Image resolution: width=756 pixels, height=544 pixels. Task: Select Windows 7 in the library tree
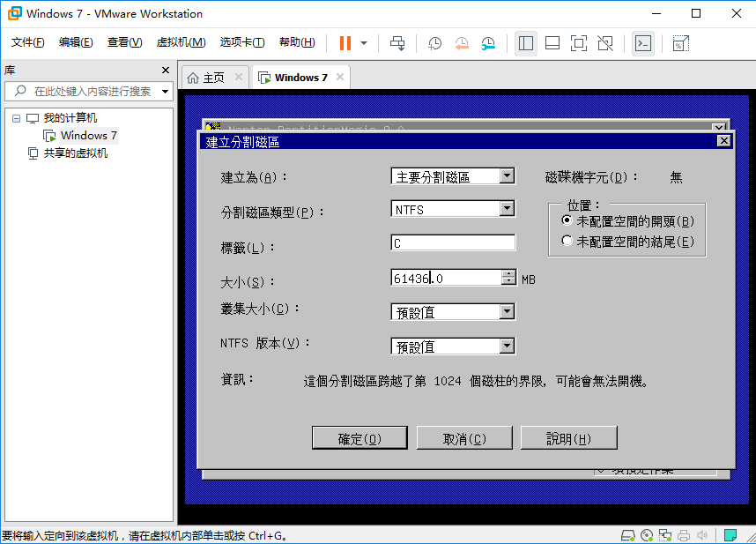tap(88, 136)
